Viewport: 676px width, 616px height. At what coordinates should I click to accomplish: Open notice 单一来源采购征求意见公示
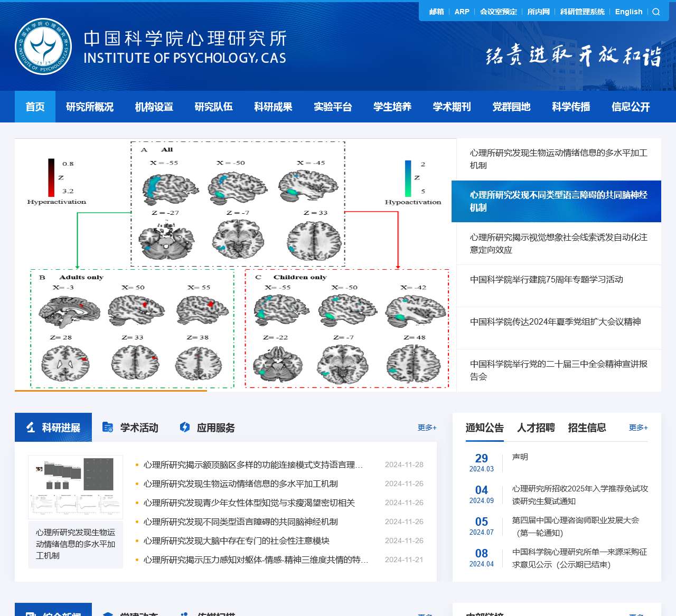point(580,558)
